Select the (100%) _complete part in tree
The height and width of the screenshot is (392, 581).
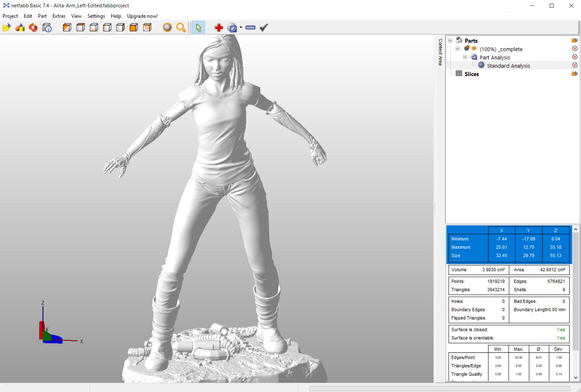coord(501,49)
